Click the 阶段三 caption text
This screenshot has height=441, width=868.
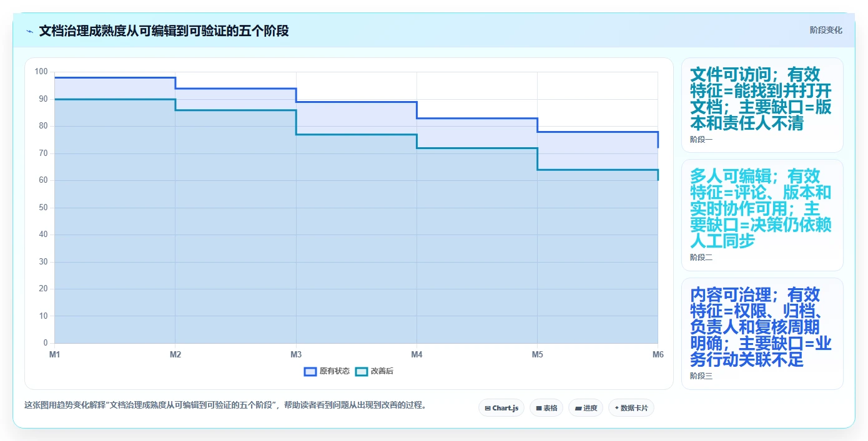point(701,376)
